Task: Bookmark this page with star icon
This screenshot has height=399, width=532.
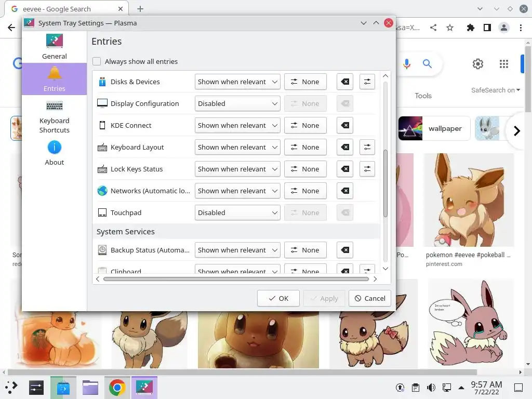Action: (450, 28)
